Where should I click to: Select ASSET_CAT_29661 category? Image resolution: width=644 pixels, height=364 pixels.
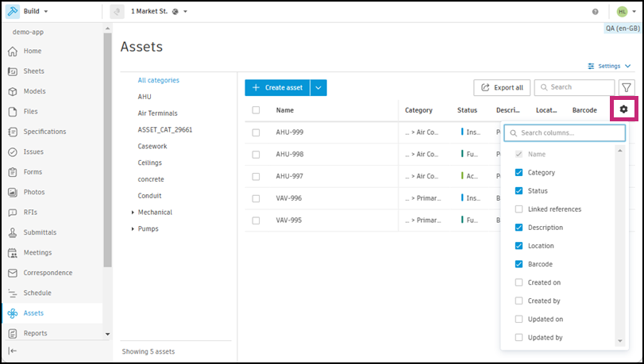click(165, 130)
